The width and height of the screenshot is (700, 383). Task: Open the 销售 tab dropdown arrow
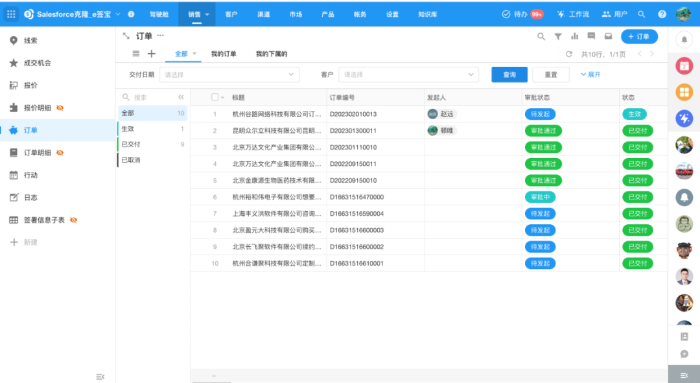coord(207,14)
